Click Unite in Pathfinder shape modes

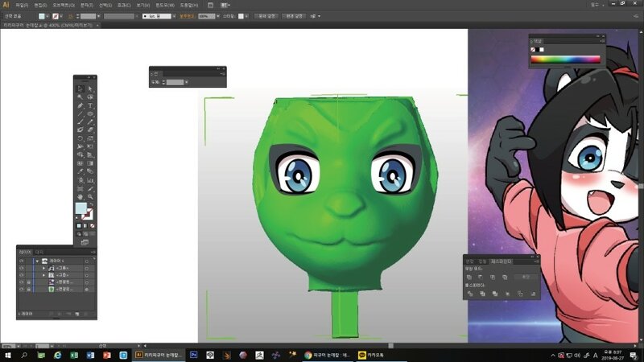tap(469, 277)
